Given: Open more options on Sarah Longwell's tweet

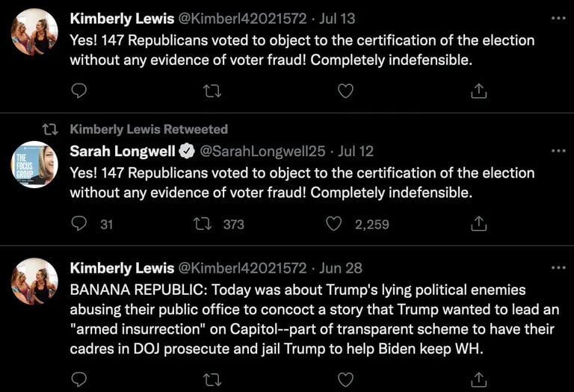Looking at the screenshot, I should 558,151.
